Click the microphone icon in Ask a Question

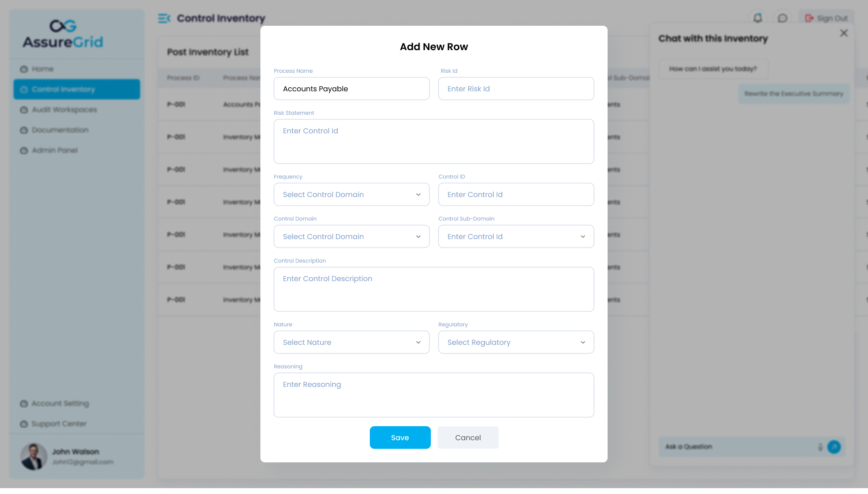821,447
